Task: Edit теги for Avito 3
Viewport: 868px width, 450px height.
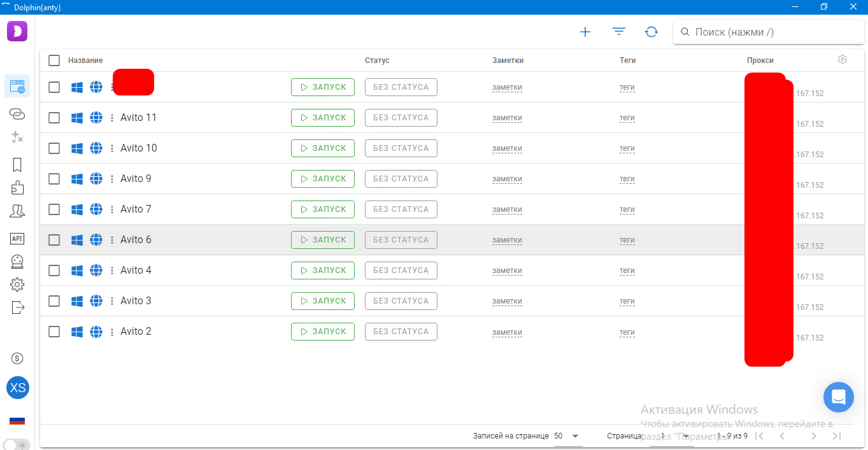Action: tap(627, 301)
